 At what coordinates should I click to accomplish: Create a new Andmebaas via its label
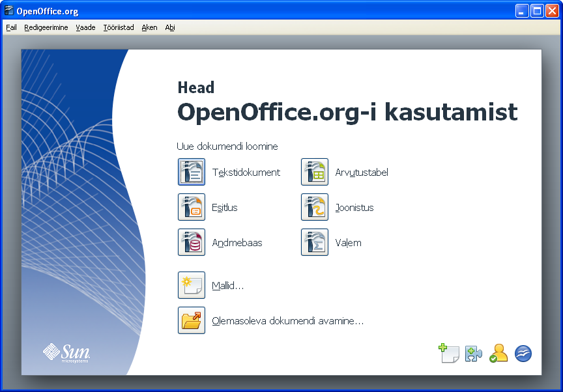click(237, 243)
